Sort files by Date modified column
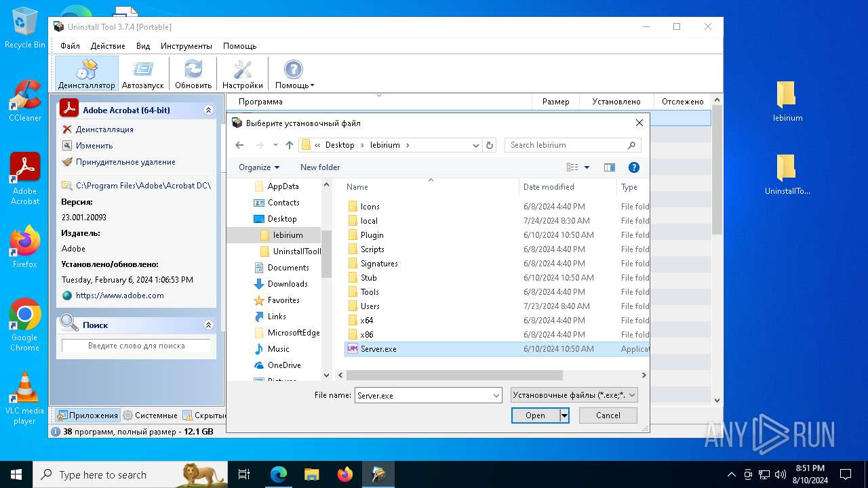 coord(568,187)
